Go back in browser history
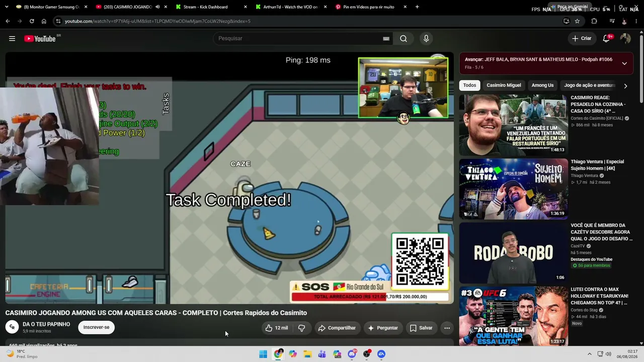Screen dimensions: 644x362 point(8,21)
